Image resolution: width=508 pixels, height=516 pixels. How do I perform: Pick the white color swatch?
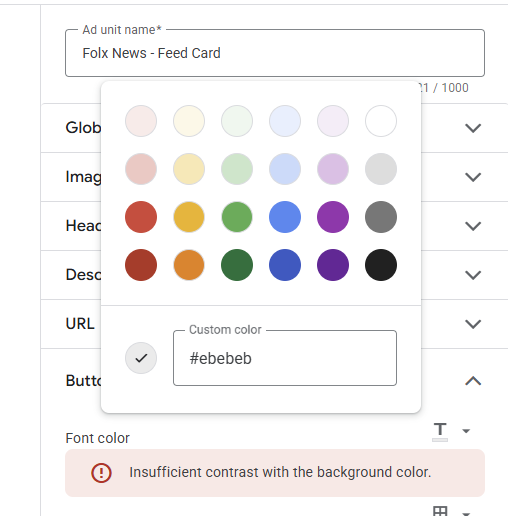click(x=381, y=121)
